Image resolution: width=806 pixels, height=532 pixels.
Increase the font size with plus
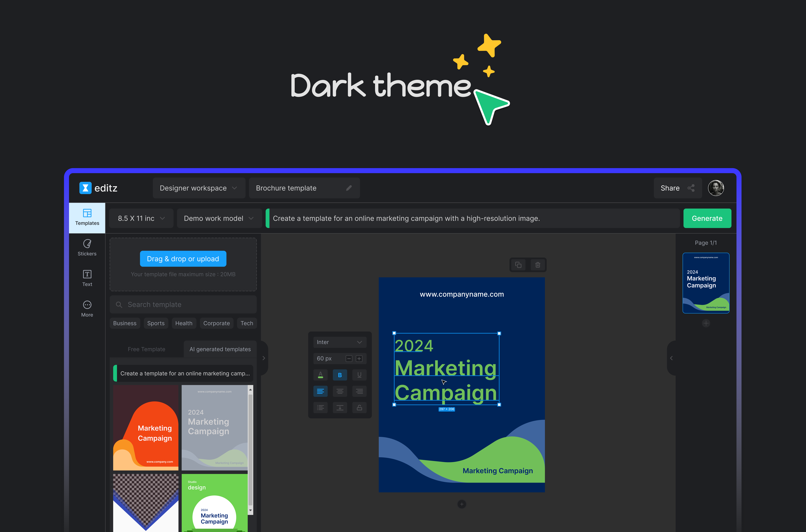click(359, 359)
